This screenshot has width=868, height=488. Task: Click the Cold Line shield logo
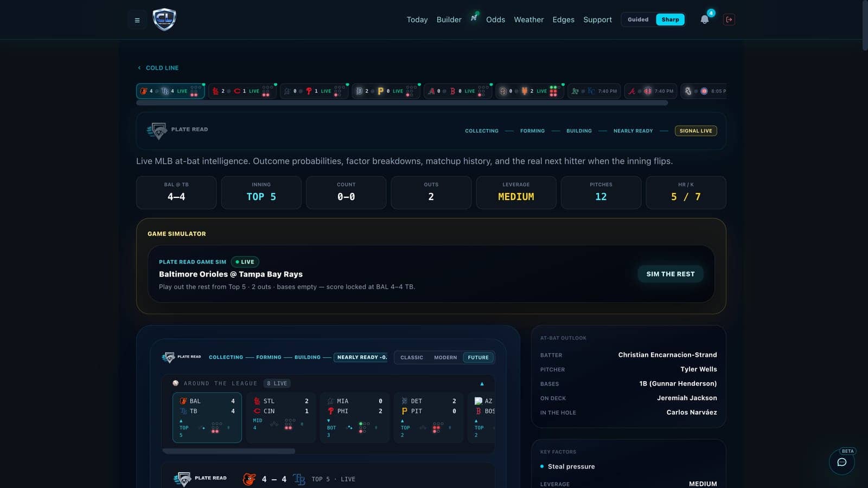(x=164, y=20)
